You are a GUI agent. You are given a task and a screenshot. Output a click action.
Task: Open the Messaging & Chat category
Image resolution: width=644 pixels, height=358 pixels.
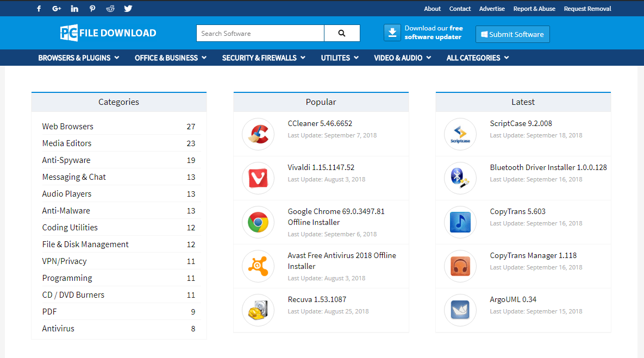74,177
